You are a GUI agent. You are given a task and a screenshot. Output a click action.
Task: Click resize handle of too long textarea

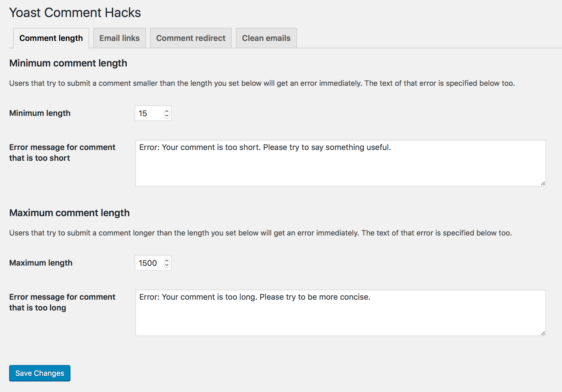coord(543,333)
